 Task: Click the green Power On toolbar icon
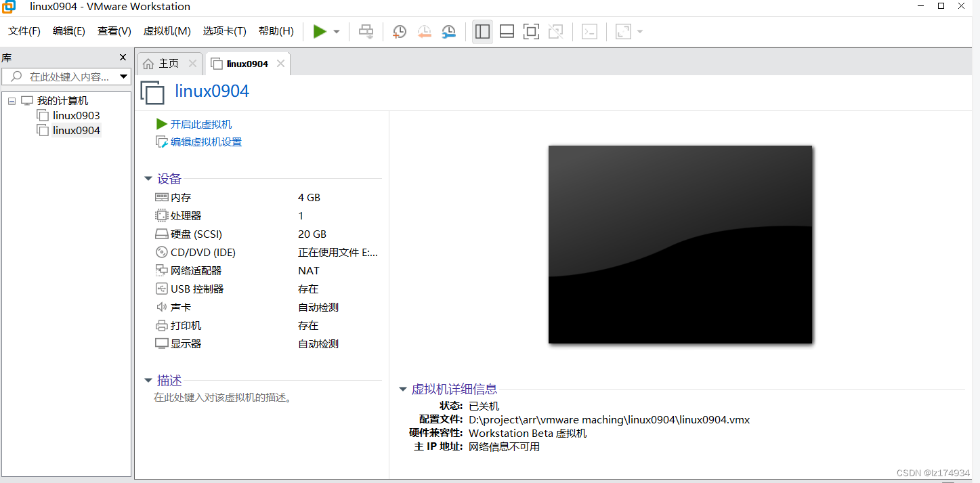[x=320, y=31]
